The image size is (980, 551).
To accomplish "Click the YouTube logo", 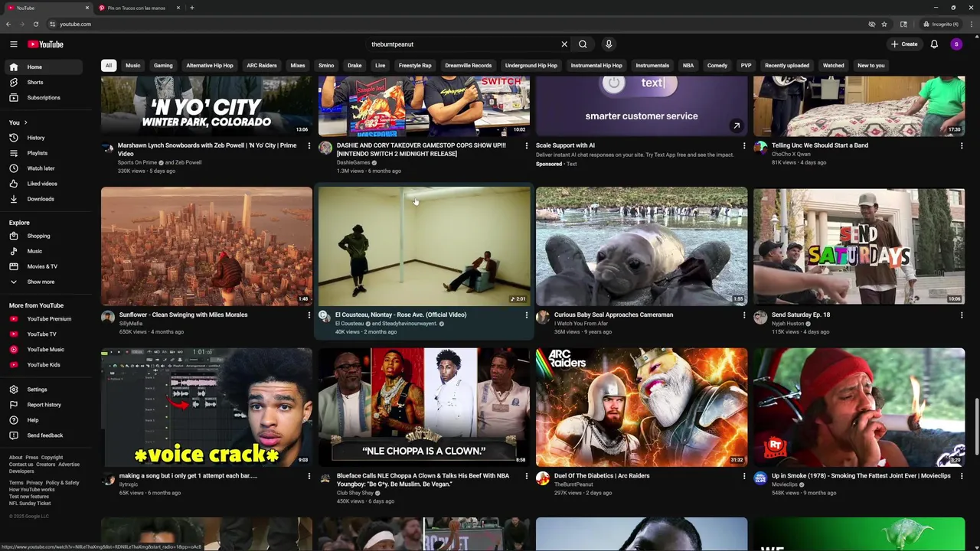I will point(45,44).
